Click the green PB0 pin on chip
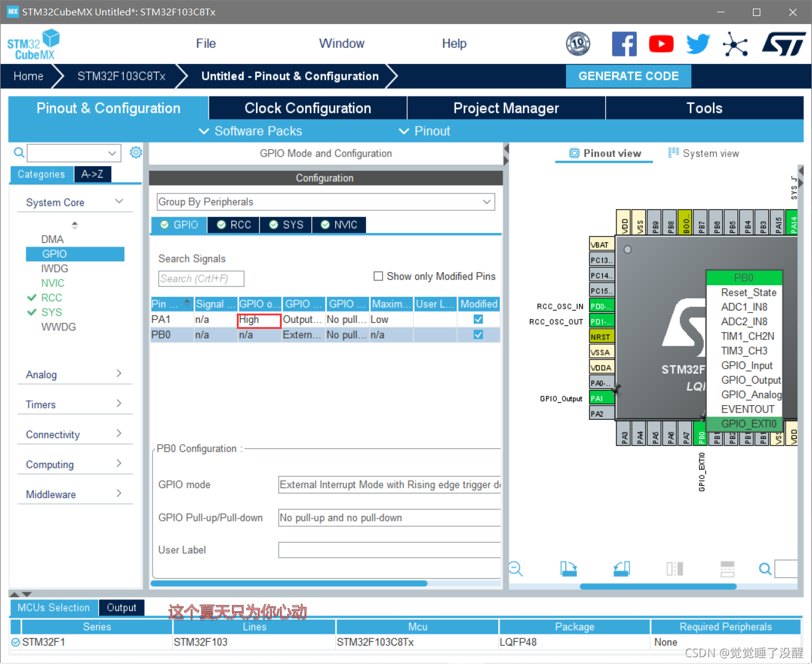This screenshot has height=664, width=812. [x=701, y=433]
